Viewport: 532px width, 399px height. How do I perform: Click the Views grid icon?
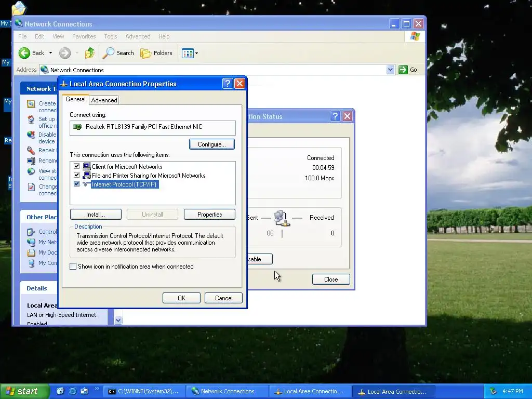pyautogui.click(x=187, y=53)
